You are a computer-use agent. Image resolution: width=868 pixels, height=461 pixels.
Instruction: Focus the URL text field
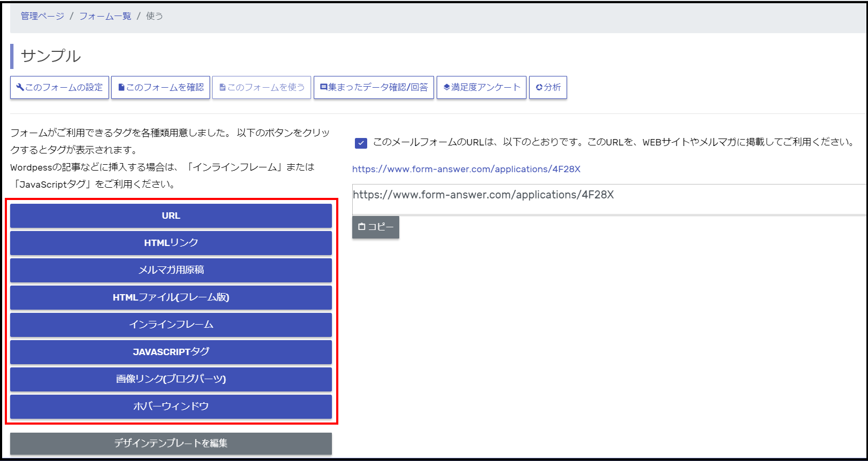(609, 199)
